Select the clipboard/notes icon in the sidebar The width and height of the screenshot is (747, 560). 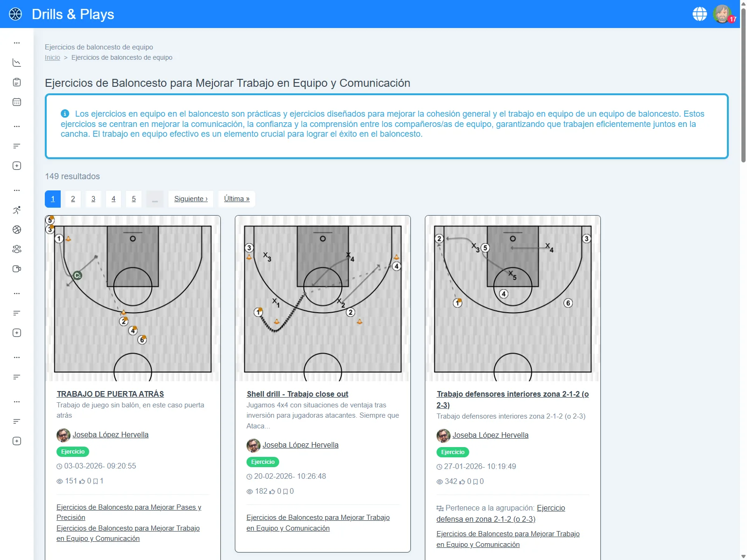click(x=17, y=82)
